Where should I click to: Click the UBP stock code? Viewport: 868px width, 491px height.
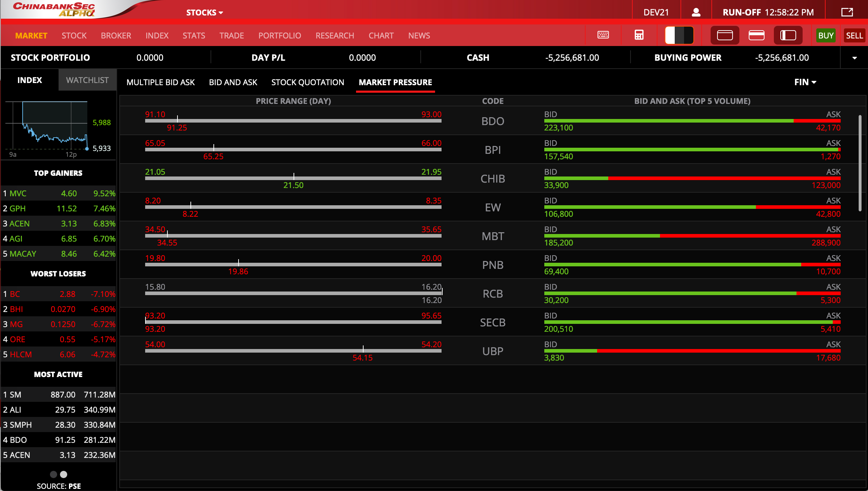[x=493, y=351]
